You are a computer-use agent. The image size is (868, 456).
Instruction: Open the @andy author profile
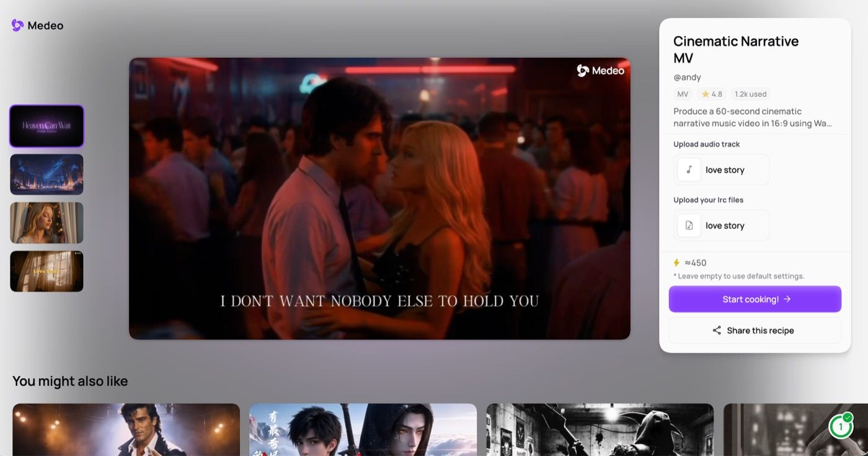point(687,78)
